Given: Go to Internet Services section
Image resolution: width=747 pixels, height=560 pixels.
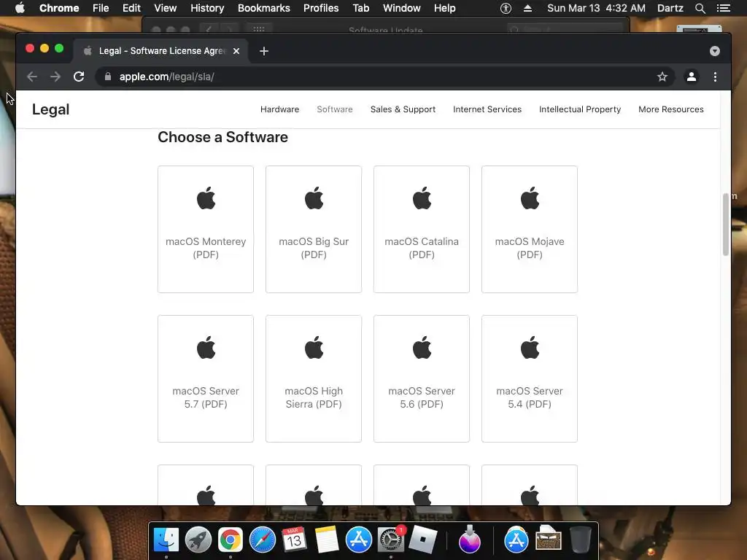Looking at the screenshot, I should [x=487, y=109].
